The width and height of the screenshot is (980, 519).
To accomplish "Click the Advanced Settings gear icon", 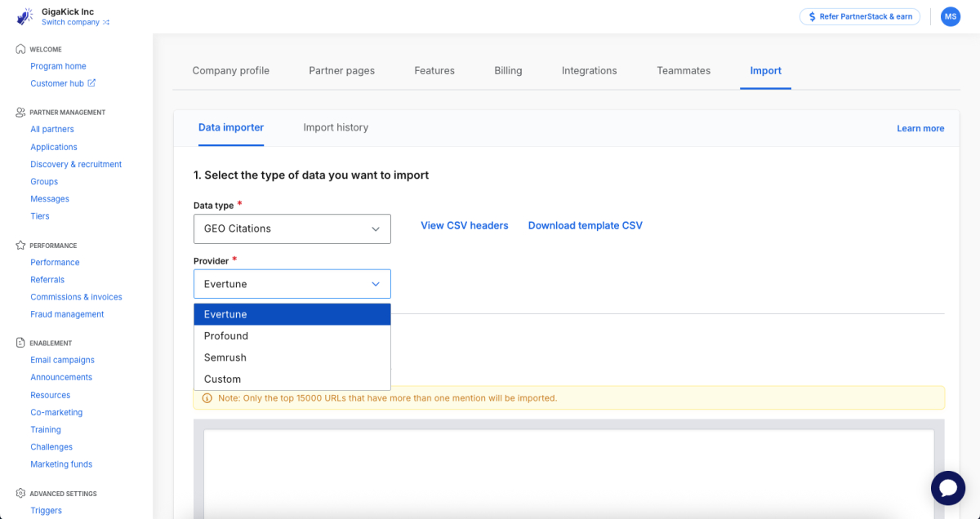I will pos(20,493).
